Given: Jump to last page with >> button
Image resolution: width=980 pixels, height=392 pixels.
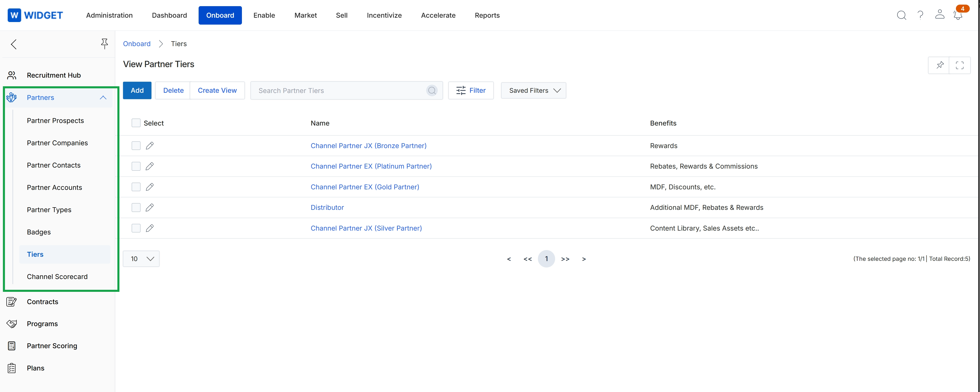Looking at the screenshot, I should click(x=565, y=259).
